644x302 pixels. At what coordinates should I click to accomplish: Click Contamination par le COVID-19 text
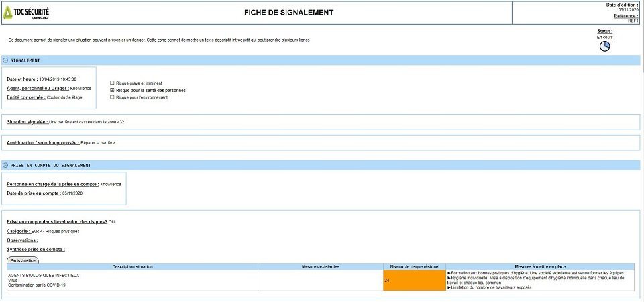pos(37,285)
